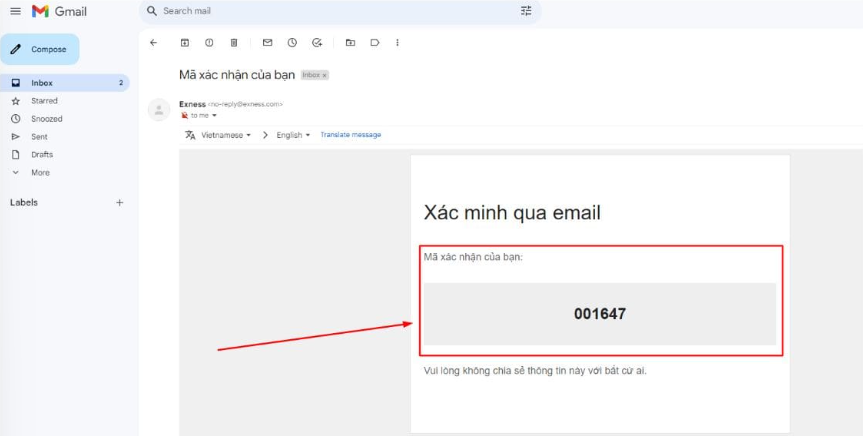Mark the email as unread
Viewport: 863px width, 436px height.
point(267,43)
